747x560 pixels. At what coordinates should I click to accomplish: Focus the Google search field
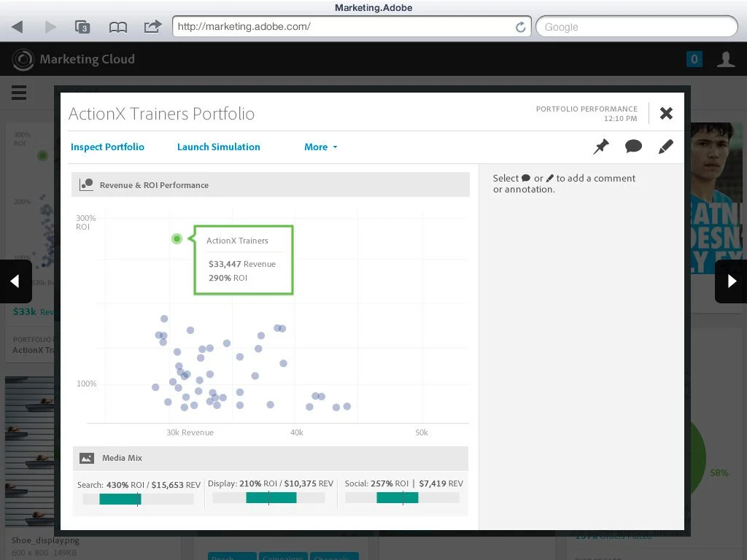tap(636, 27)
